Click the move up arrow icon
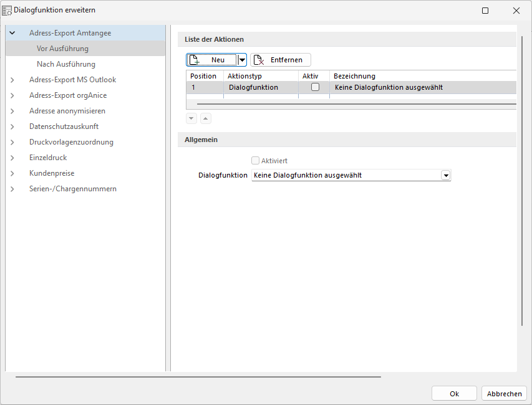 click(x=205, y=118)
